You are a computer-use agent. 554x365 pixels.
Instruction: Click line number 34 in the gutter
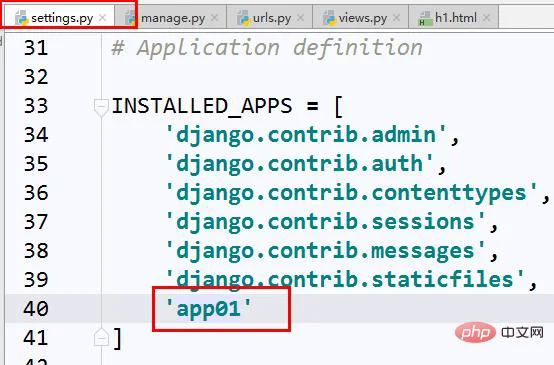coord(36,135)
